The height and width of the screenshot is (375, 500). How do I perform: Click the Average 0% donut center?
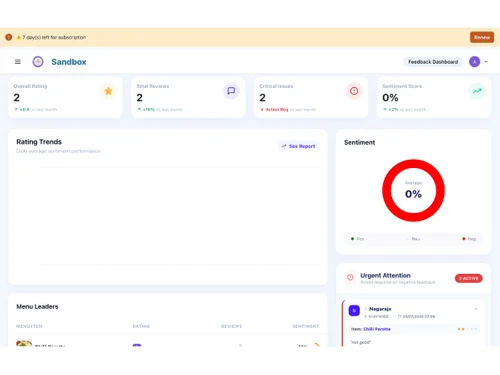click(x=413, y=191)
